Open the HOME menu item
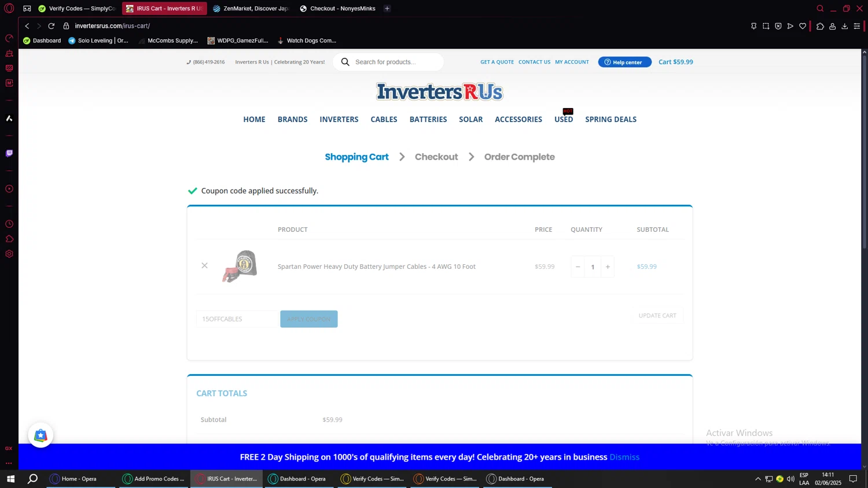The height and width of the screenshot is (488, 868). coord(254,119)
